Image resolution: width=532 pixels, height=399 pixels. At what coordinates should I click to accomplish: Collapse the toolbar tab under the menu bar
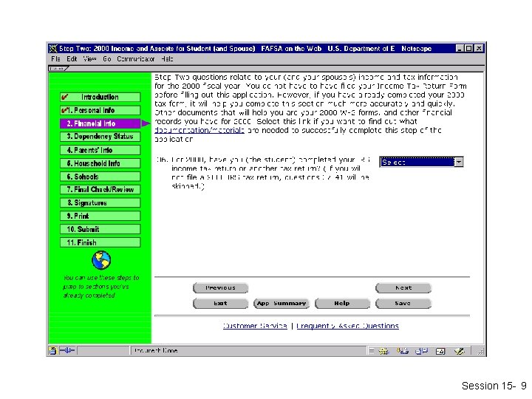point(58,69)
